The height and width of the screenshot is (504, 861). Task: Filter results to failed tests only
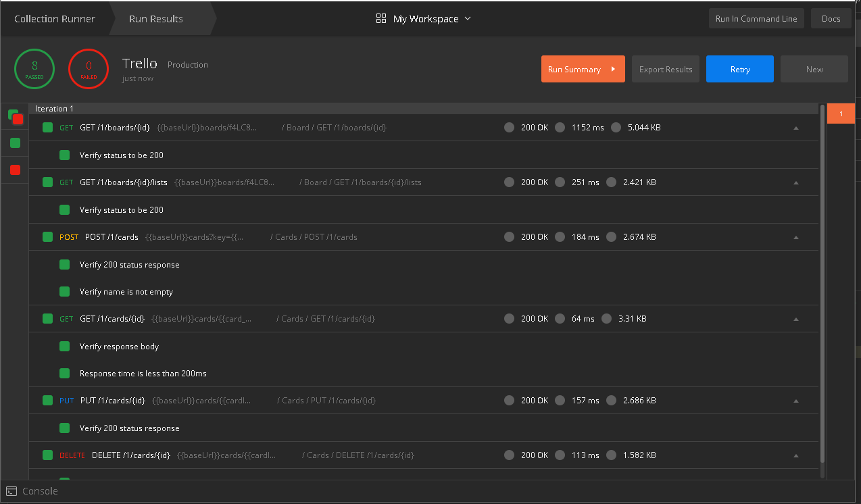[x=15, y=170]
